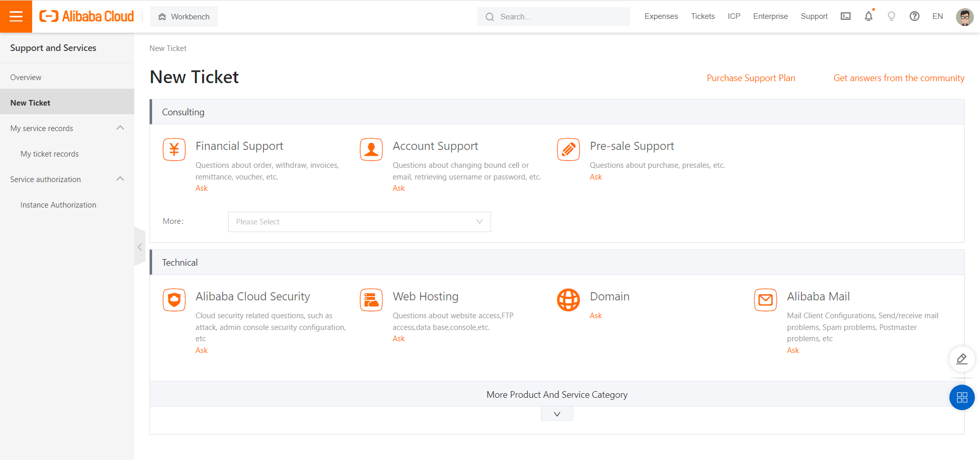Ask a Pre-sale Support question
The height and width of the screenshot is (460, 980).
click(x=596, y=177)
